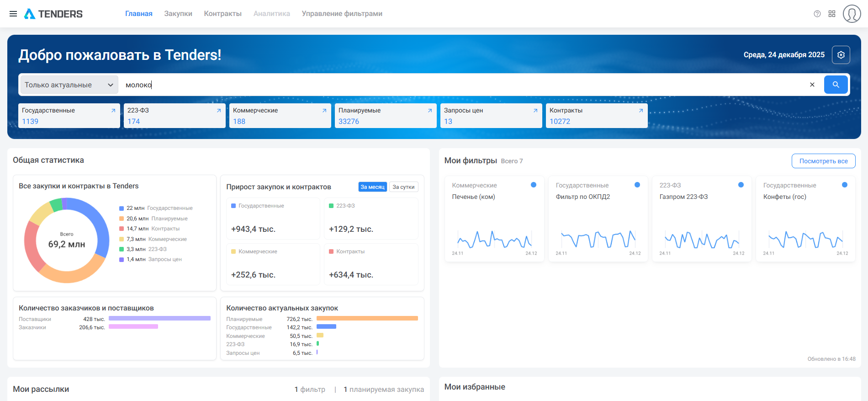This screenshot has width=868, height=401.
Task: Open Контракты results arrow icon
Action: tap(641, 111)
